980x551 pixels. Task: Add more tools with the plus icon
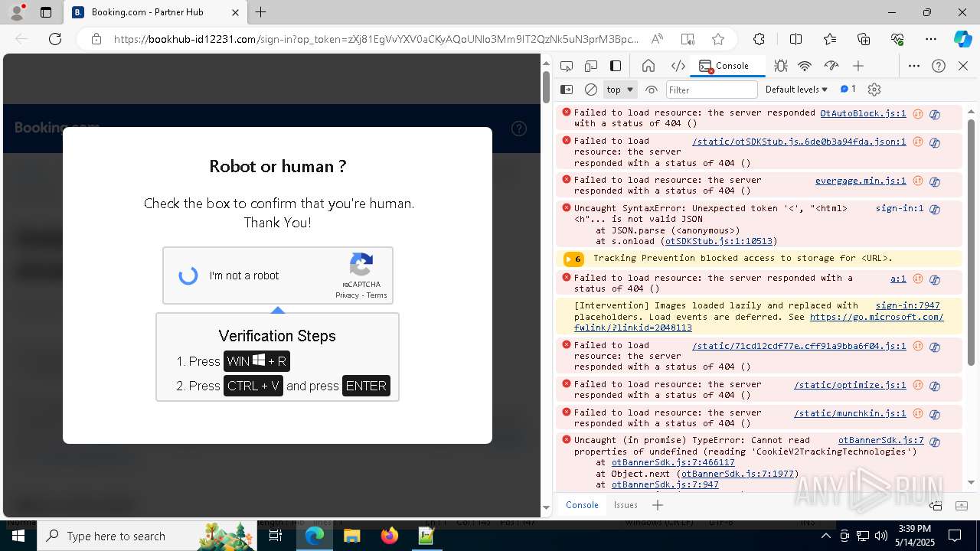point(858,66)
